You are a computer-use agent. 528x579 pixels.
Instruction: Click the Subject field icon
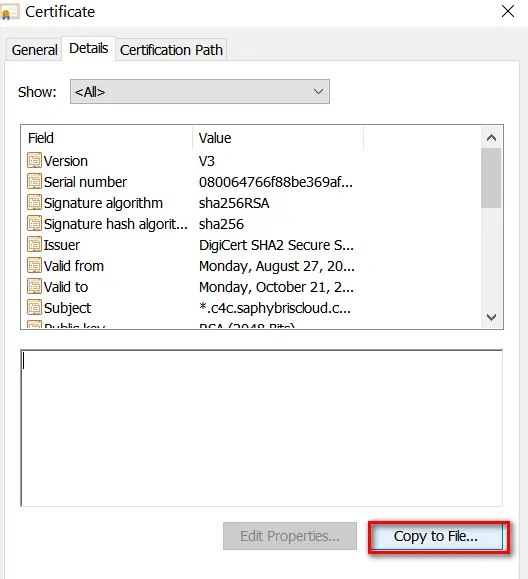click(x=34, y=308)
